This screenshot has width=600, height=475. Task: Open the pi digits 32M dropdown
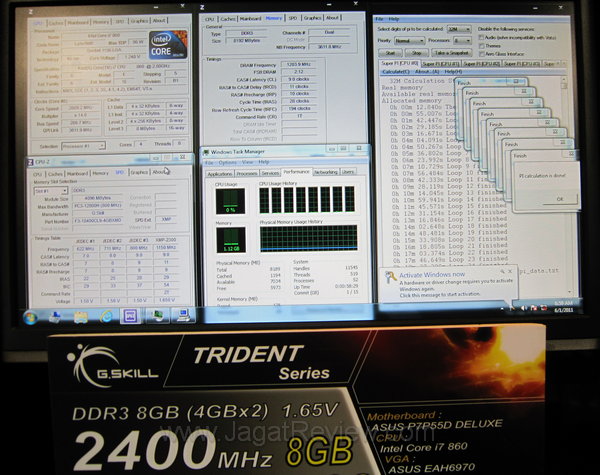pos(459,29)
